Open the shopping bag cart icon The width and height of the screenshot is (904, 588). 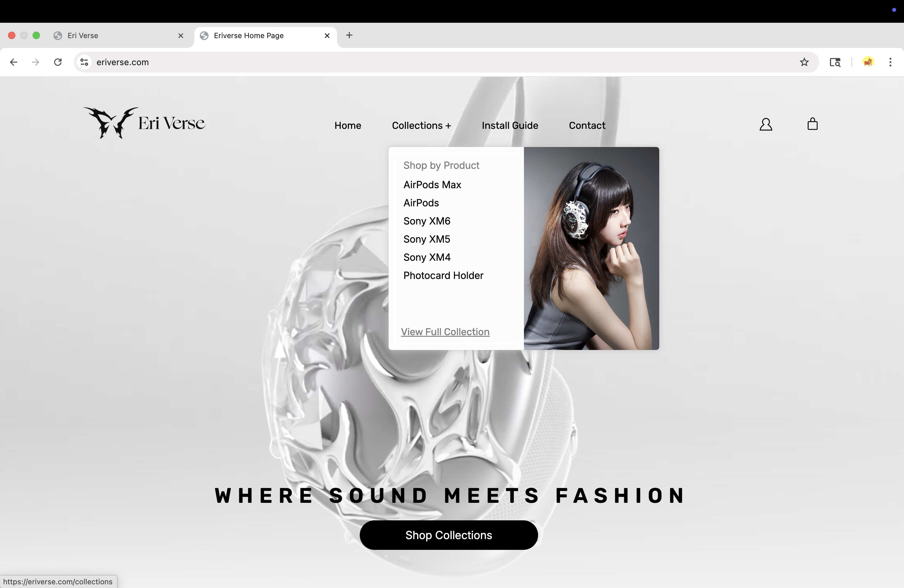[x=812, y=124]
